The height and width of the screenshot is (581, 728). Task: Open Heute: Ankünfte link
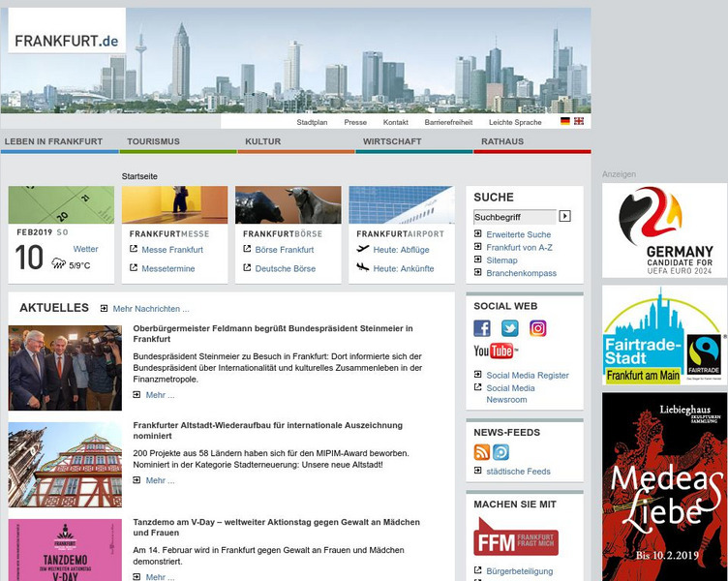[404, 268]
